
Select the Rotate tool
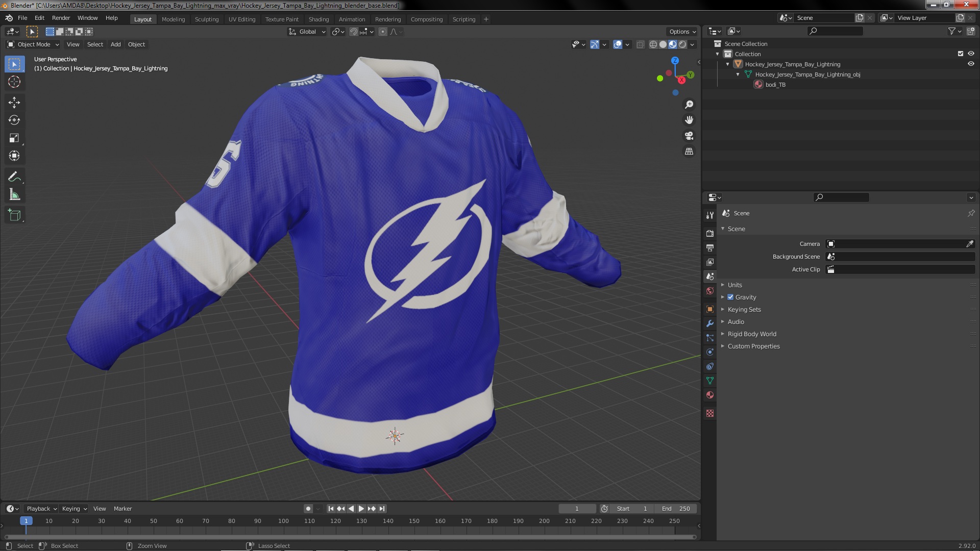[14, 120]
